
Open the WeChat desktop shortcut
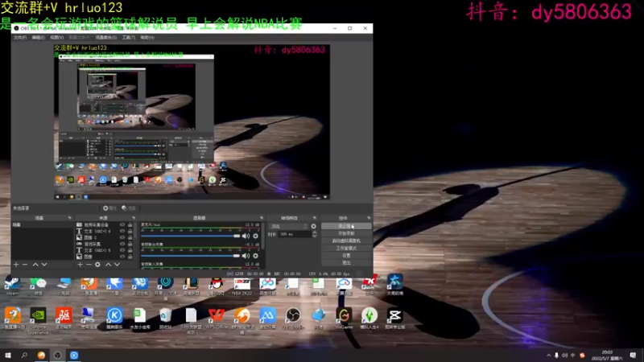(x=38, y=285)
